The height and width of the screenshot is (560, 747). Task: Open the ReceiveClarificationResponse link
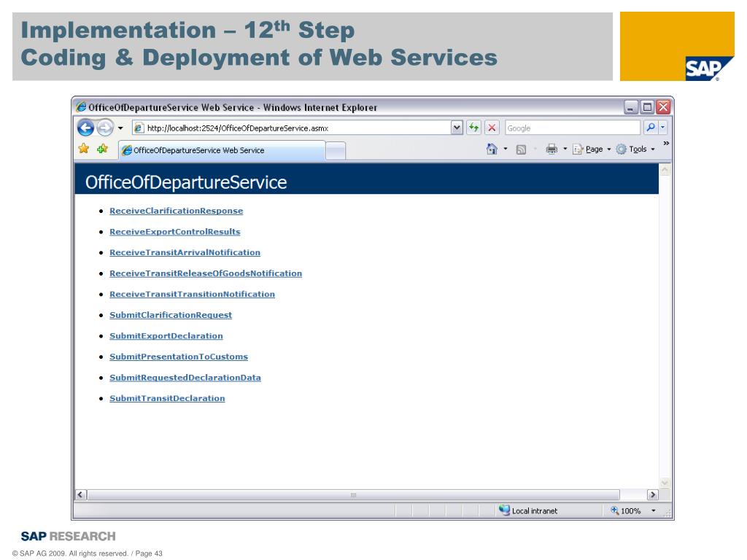pyautogui.click(x=176, y=211)
